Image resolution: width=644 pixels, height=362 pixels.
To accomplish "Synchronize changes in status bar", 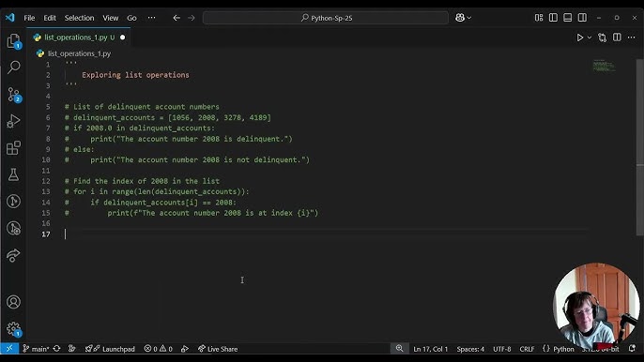I will point(56,349).
